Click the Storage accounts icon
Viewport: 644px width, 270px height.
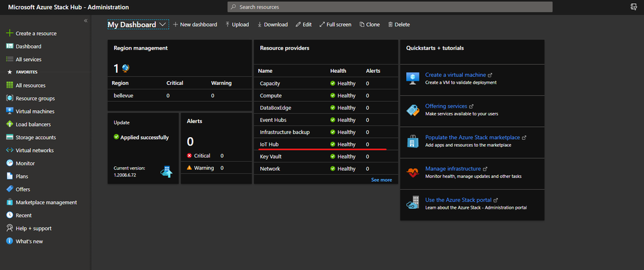(x=10, y=137)
